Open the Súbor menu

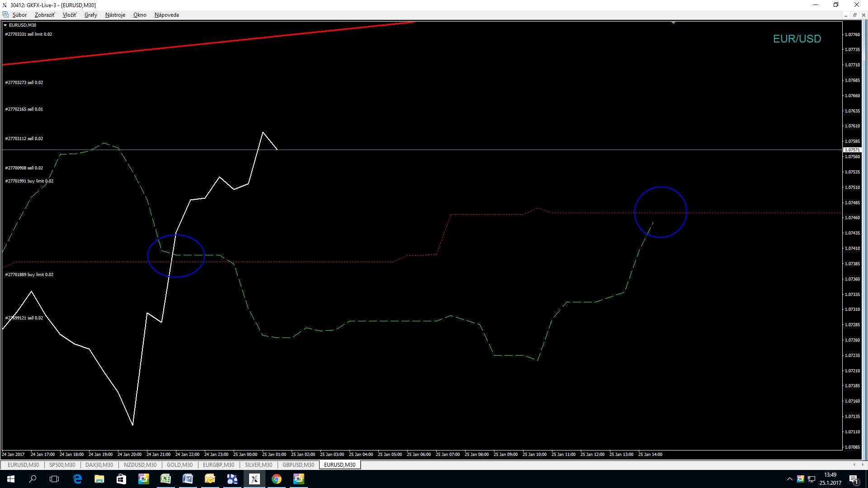[x=19, y=15]
